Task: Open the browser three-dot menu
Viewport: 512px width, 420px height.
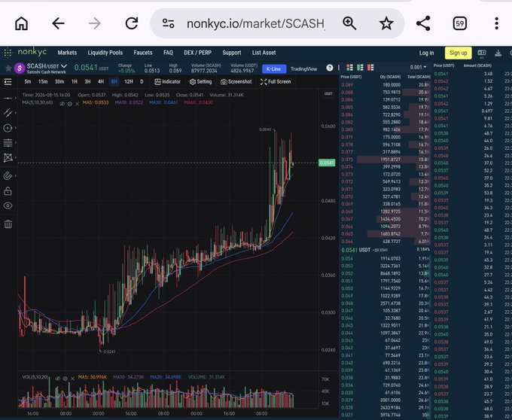Action: tap(496, 23)
